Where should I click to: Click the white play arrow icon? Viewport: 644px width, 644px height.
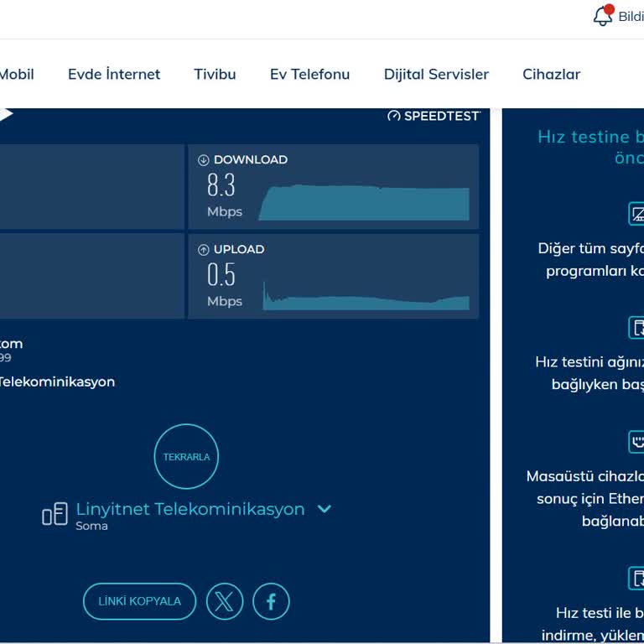point(6,114)
